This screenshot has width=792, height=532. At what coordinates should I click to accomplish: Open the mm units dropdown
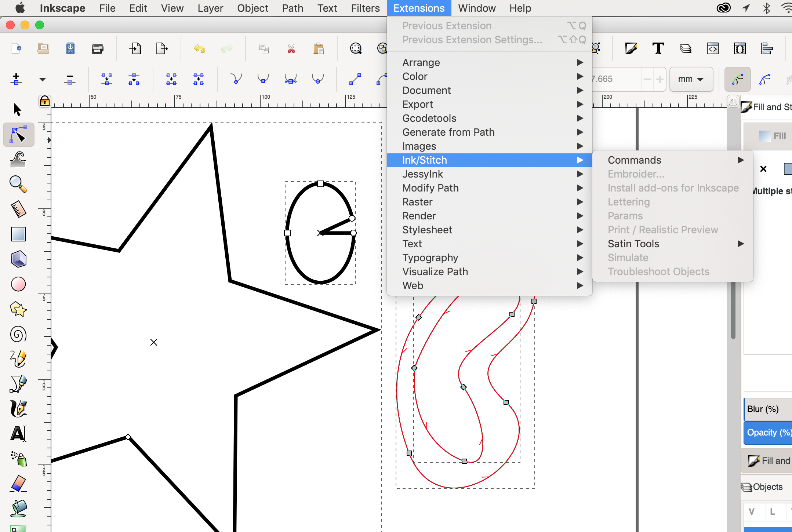[x=691, y=79]
